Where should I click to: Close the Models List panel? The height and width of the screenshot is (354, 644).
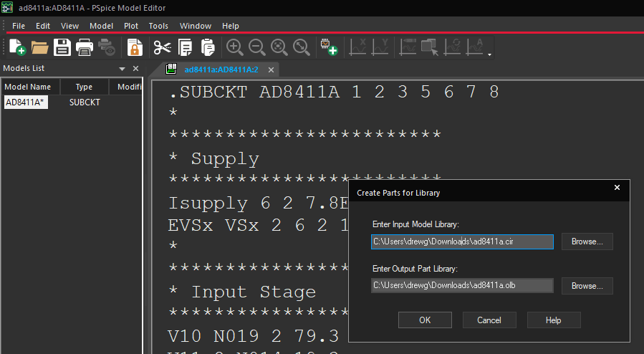(x=135, y=69)
